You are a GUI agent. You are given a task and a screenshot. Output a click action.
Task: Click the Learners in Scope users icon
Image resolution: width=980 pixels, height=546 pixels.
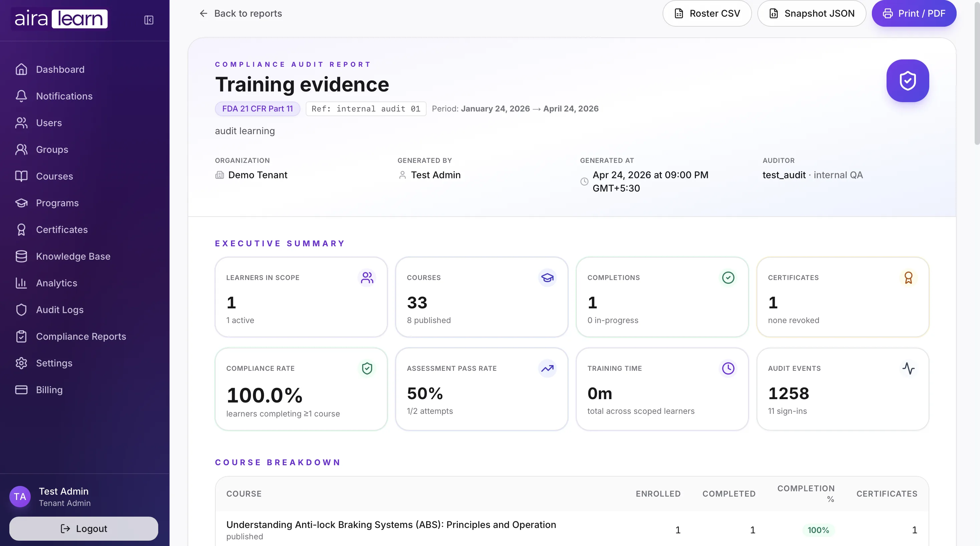(x=367, y=278)
